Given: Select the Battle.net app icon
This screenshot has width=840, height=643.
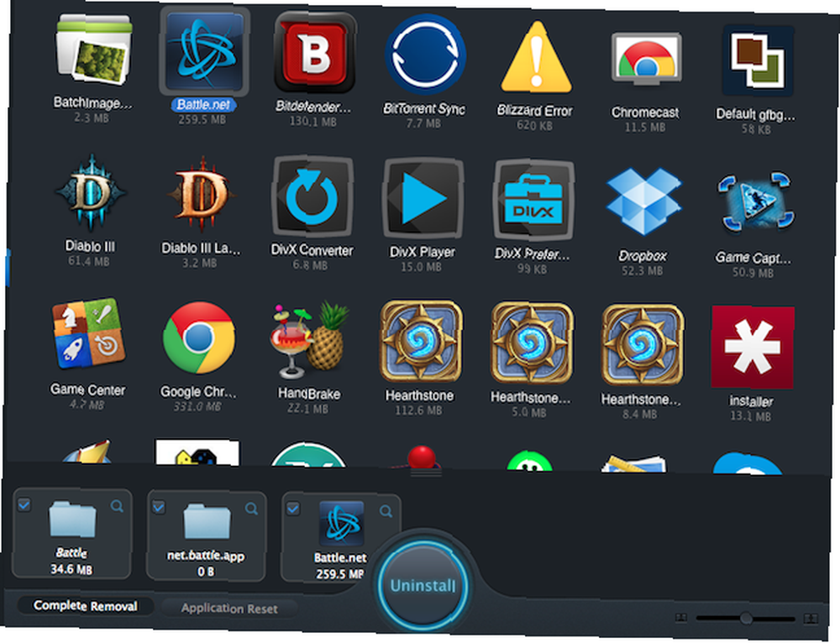Looking at the screenshot, I should pyautogui.click(x=205, y=51).
